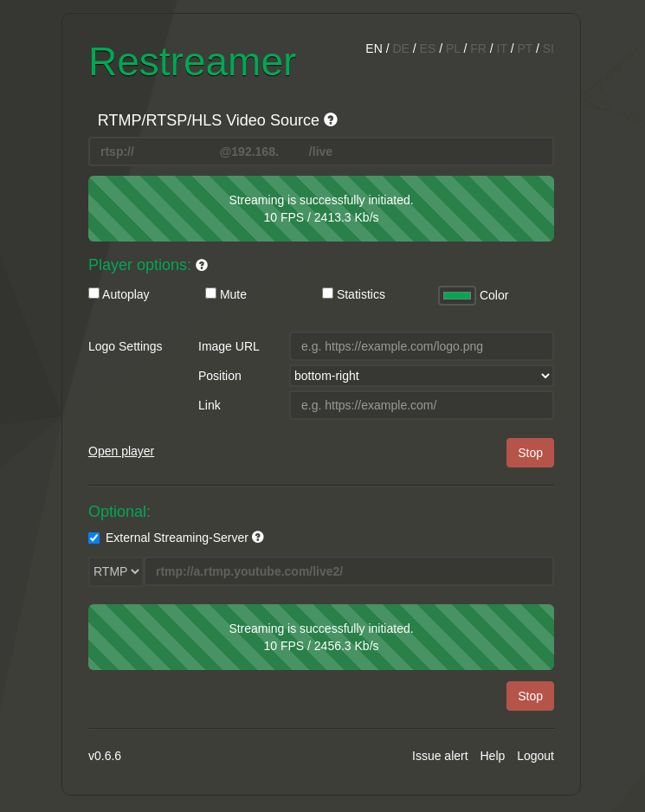Click the status text '10 FPS / 2413.3 Kb/s'
This screenshot has width=645, height=812.
321,217
